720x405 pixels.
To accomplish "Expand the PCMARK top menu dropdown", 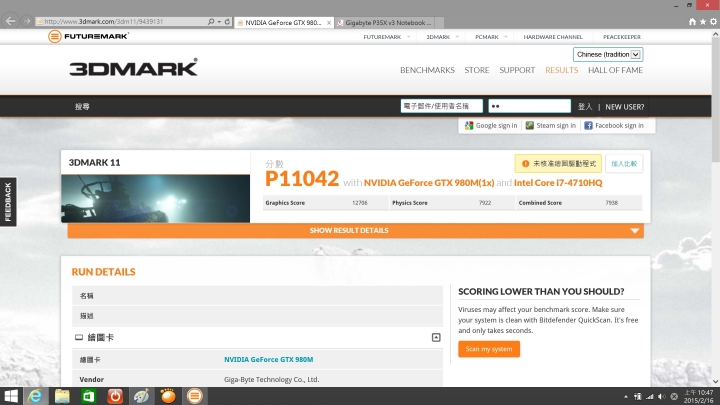I will (x=506, y=37).
